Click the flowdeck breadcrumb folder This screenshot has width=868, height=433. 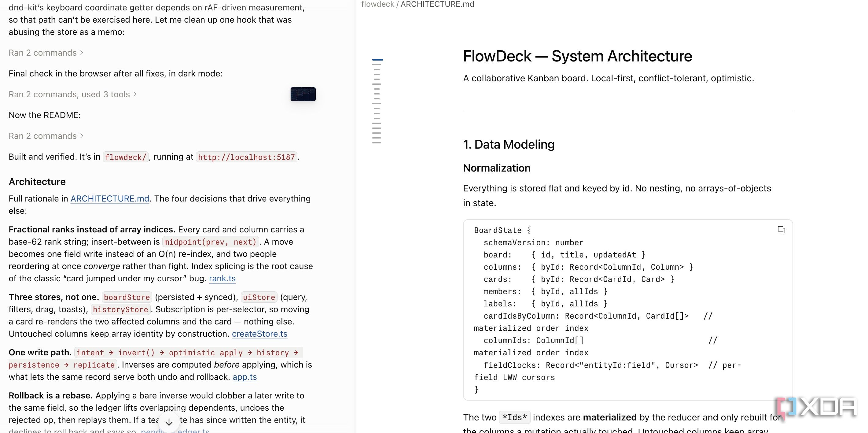tap(378, 4)
